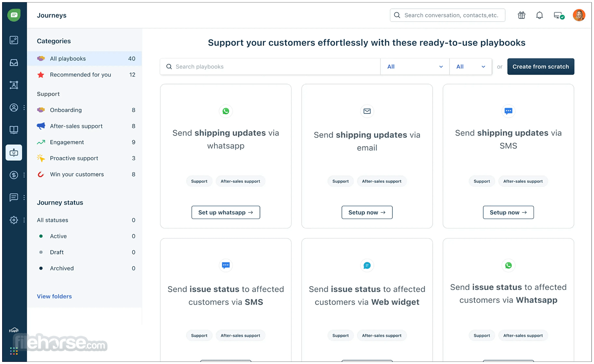Filter journeys by Draft status
594x364 pixels.
(85, 253)
